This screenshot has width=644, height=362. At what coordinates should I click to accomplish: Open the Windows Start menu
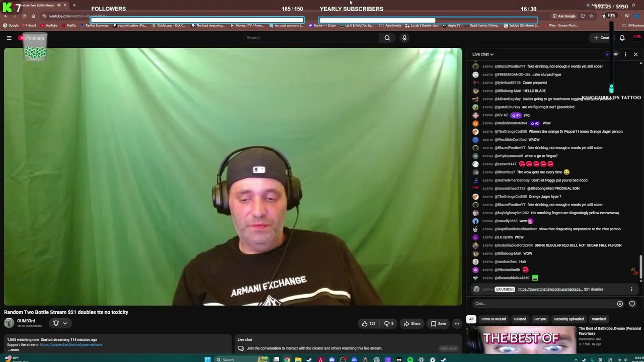click(x=207, y=359)
